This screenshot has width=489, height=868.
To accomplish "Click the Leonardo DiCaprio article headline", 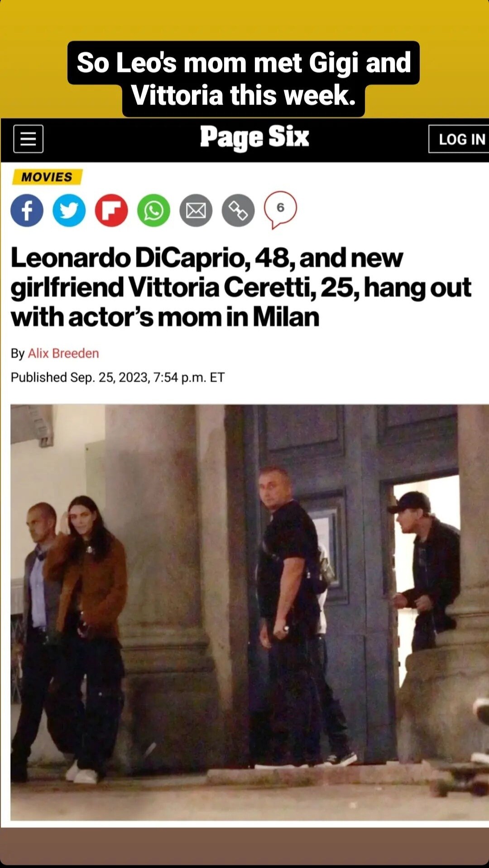I will click(x=241, y=287).
